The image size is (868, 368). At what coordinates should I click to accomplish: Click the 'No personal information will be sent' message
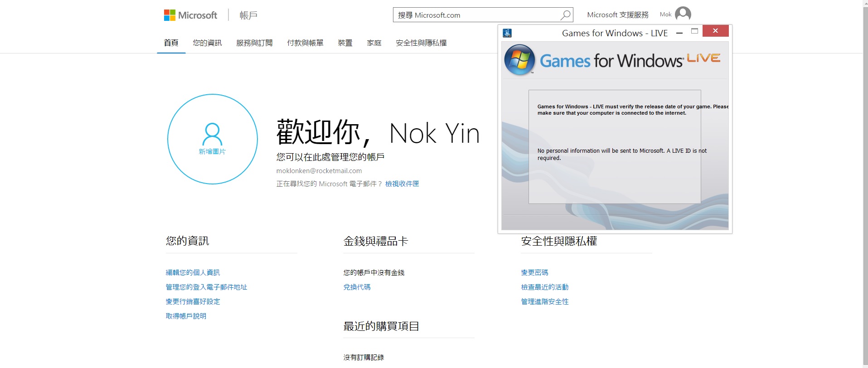tap(622, 154)
